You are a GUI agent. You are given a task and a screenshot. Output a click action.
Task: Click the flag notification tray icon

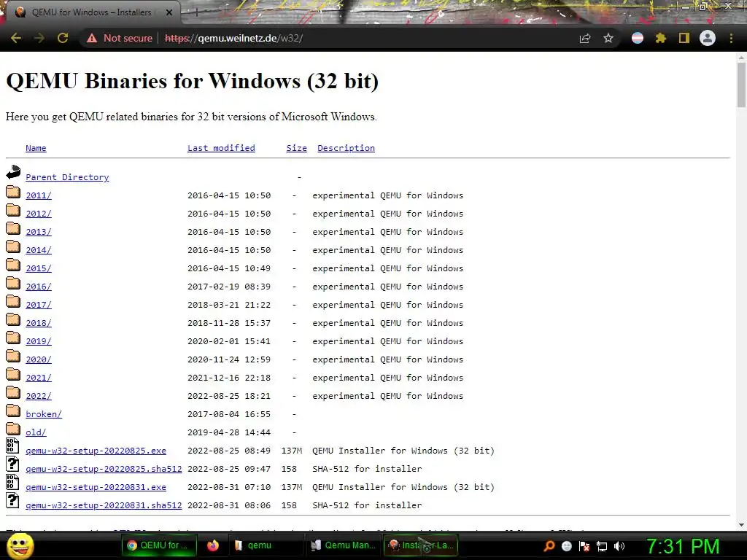(584, 546)
